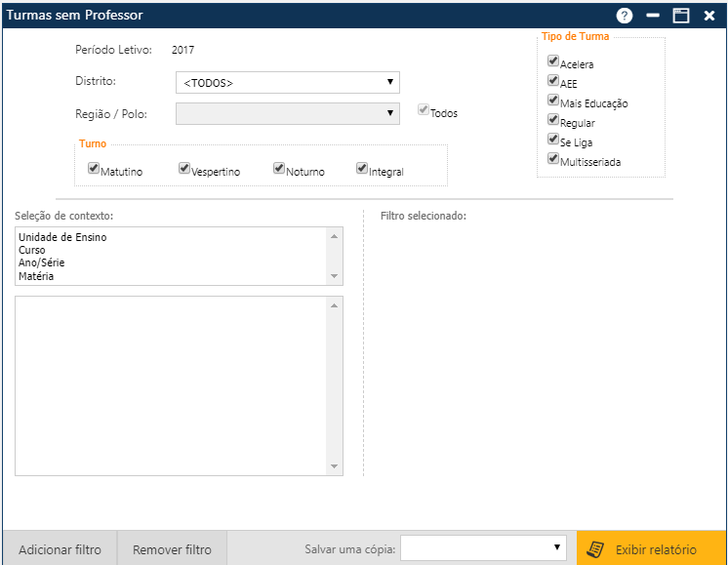The height and width of the screenshot is (565, 728).
Task: Click inside the empty lower list box
Action: (x=172, y=385)
